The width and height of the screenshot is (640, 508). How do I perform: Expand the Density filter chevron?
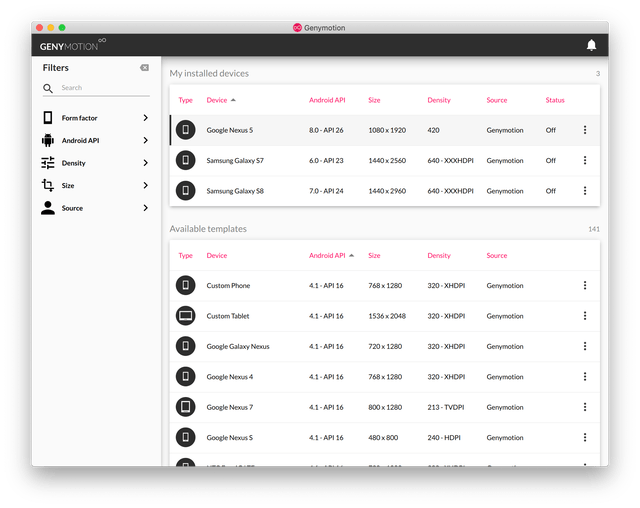tap(146, 163)
